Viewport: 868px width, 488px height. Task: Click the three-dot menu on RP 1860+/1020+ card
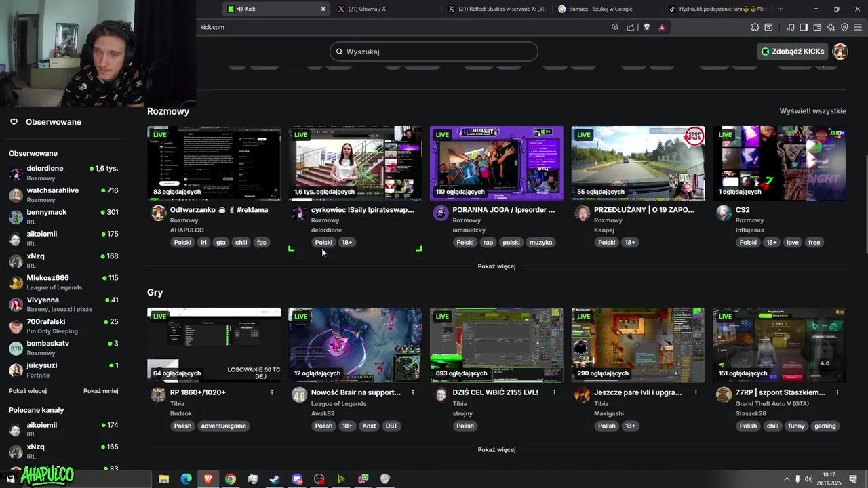[272, 392]
